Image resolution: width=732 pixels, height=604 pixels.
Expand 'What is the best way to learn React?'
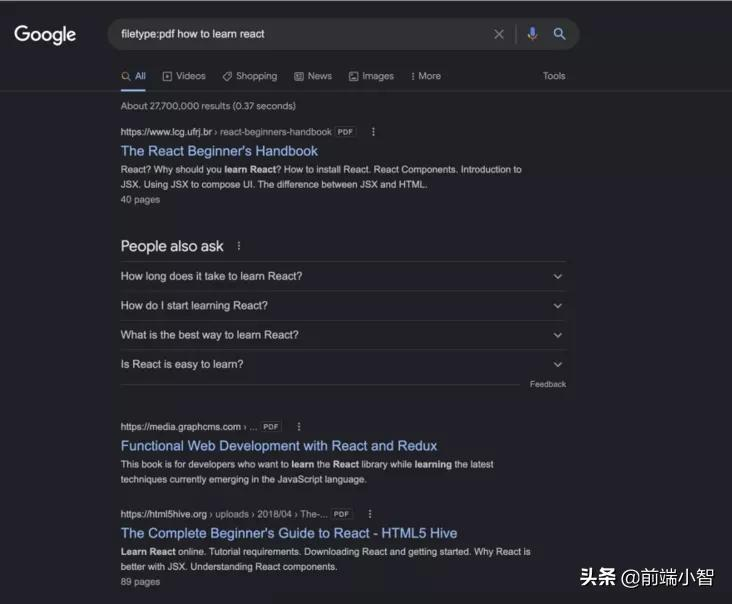point(344,335)
